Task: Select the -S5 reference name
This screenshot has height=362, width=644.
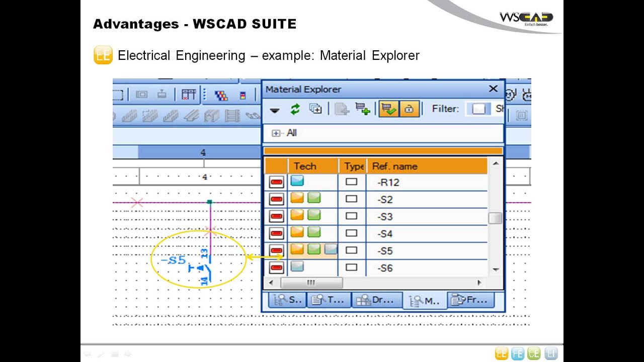Action: (385, 251)
